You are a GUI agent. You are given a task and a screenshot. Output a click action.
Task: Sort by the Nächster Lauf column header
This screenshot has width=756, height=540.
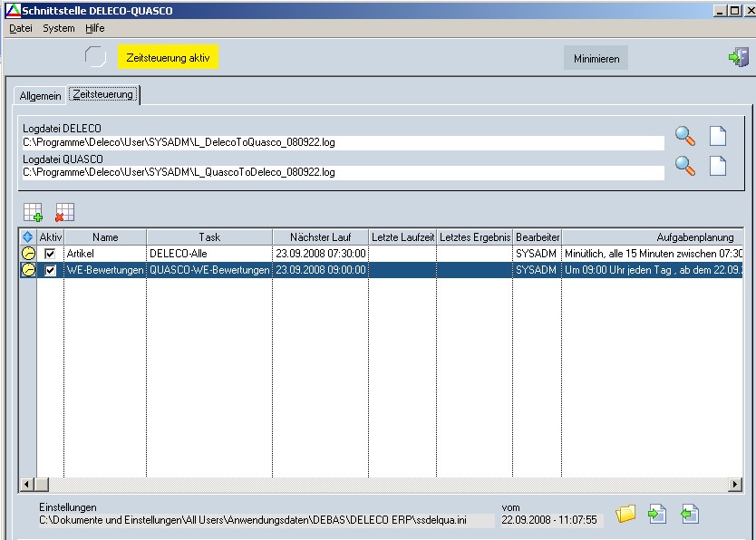320,237
